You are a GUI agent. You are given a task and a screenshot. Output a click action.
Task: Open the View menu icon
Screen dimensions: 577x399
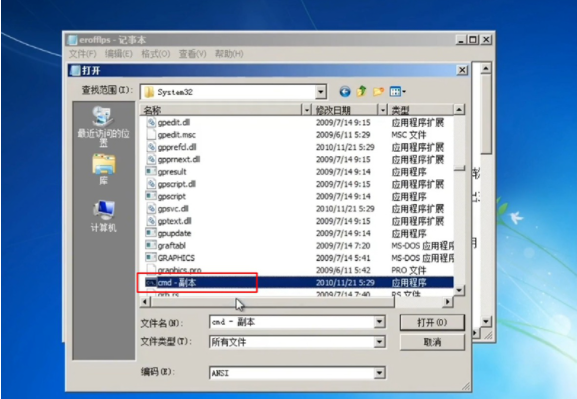(x=397, y=91)
